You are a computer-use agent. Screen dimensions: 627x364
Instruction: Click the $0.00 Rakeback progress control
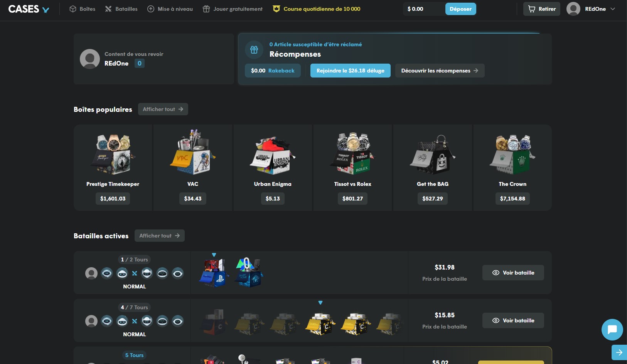[273, 71]
